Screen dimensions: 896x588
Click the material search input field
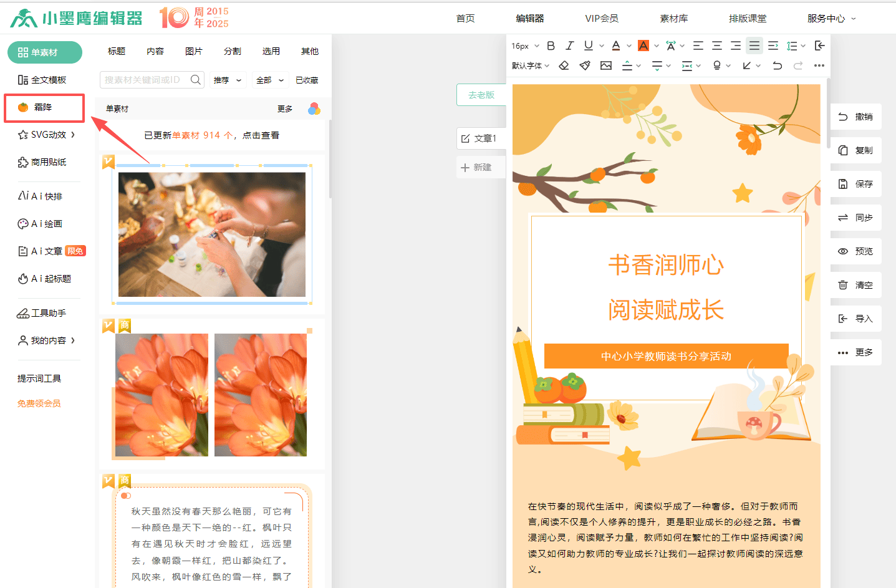145,80
